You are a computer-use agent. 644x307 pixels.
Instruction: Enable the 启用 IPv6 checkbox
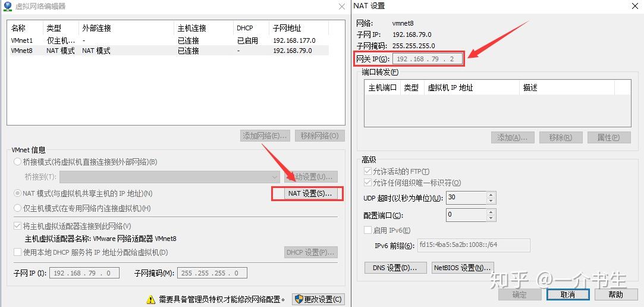367,230
